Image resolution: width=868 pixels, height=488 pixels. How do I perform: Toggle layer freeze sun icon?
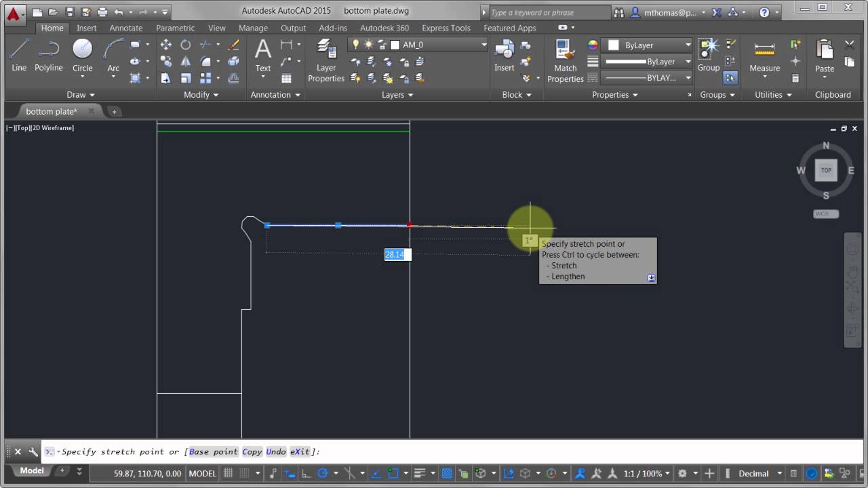pyautogui.click(x=368, y=45)
